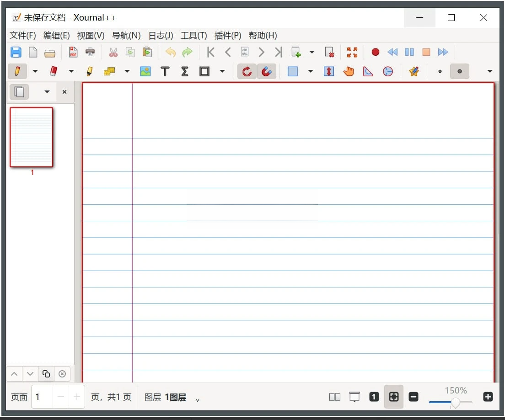Click the Redo arrow
This screenshot has height=420, width=505.
point(187,52)
